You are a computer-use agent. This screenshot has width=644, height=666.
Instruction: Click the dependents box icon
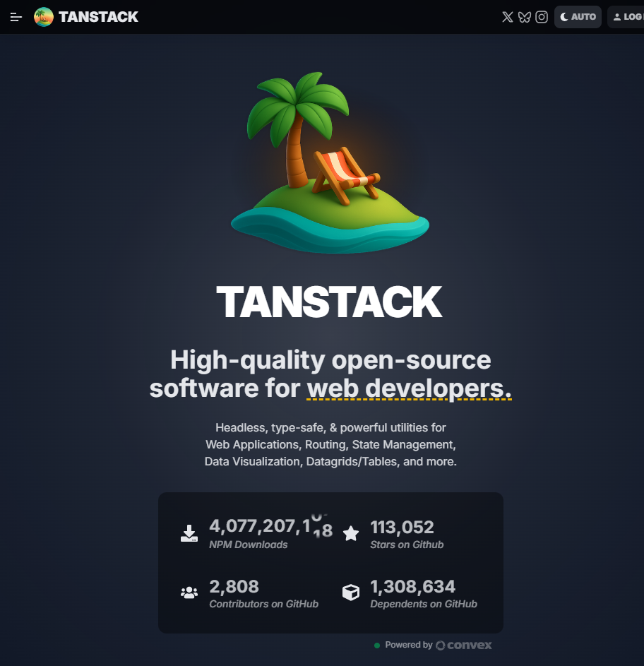(351, 593)
